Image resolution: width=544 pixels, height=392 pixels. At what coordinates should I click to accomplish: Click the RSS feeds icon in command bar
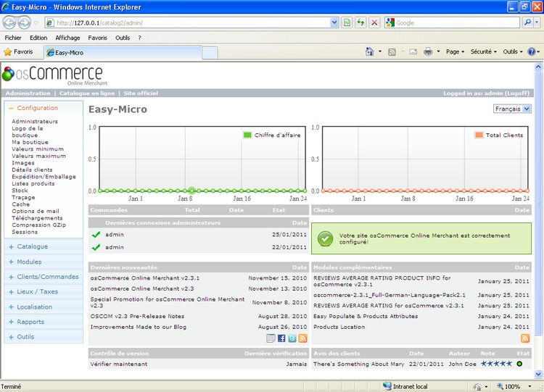point(392,52)
